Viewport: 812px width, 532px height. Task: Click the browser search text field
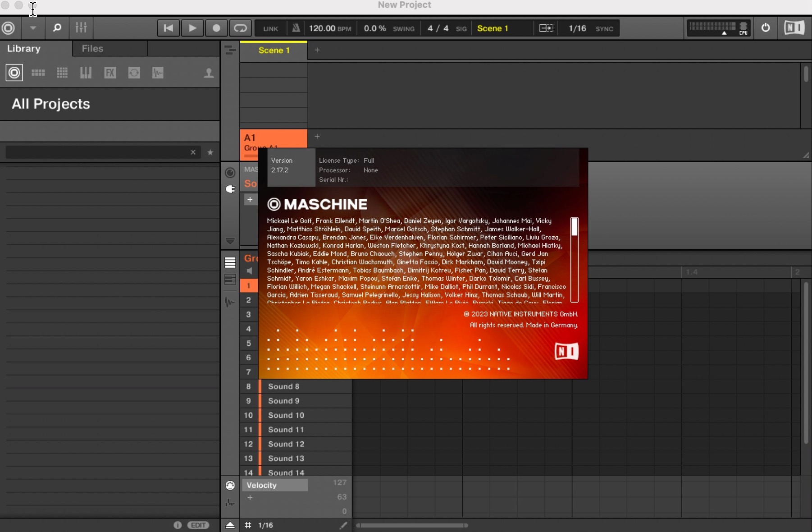point(97,152)
